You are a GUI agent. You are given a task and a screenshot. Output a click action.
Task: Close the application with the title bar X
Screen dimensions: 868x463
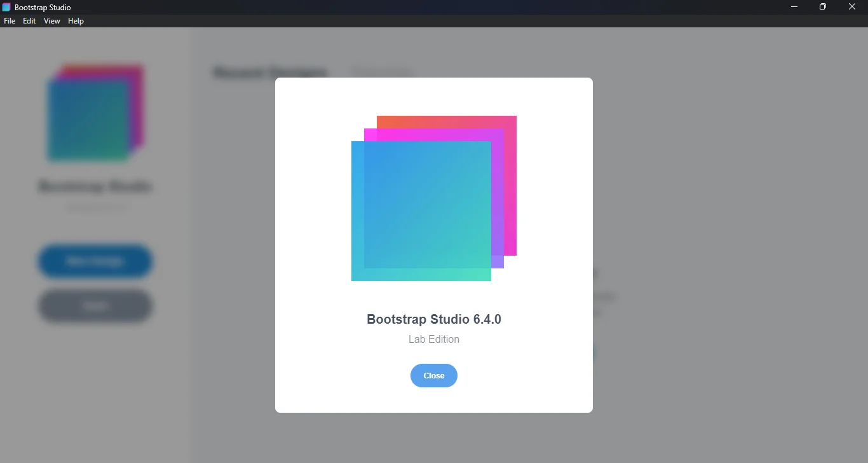[x=852, y=7]
